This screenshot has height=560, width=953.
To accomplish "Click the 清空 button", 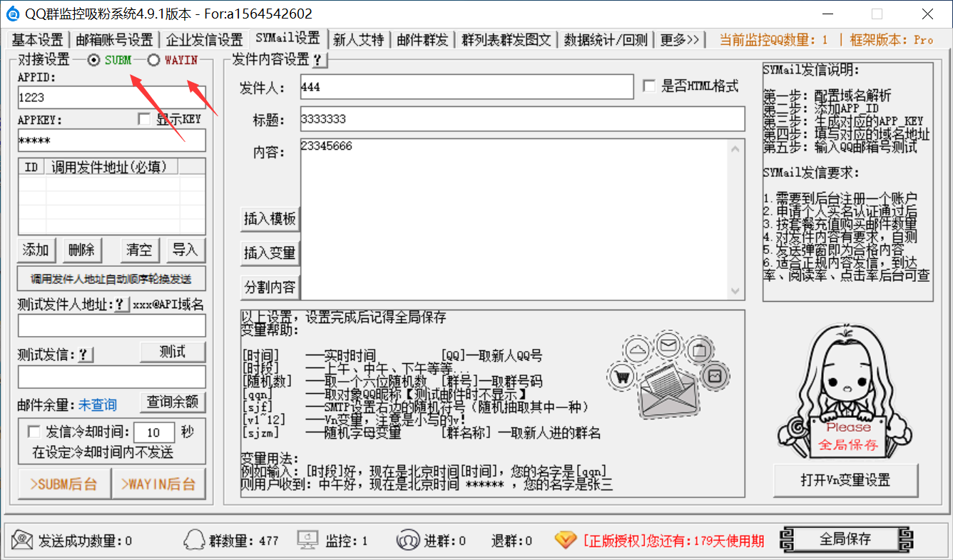I will click(x=139, y=250).
